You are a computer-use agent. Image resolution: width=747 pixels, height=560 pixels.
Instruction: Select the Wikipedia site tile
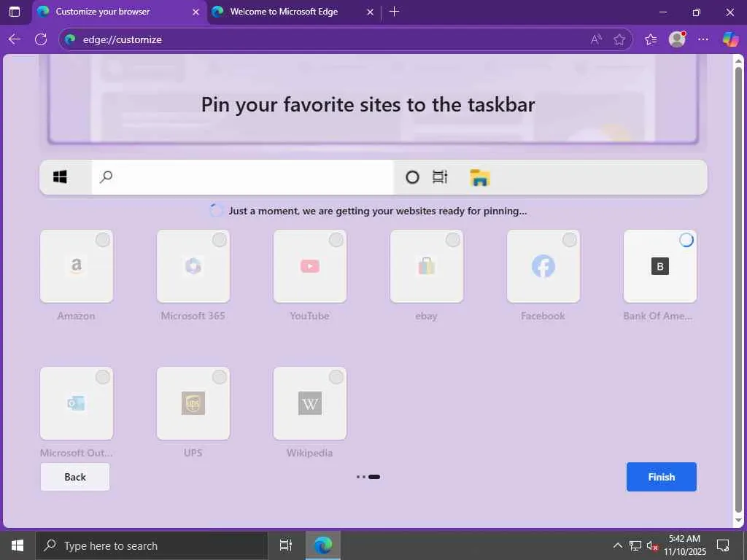pyautogui.click(x=309, y=403)
